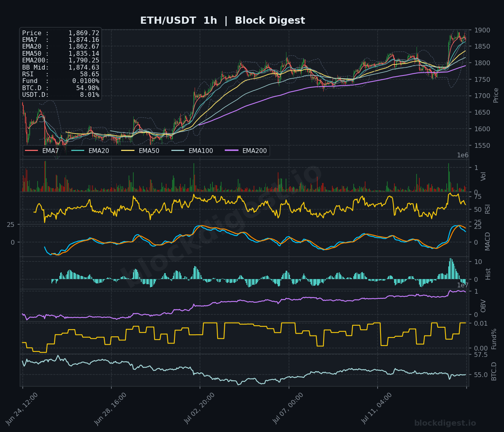Click the 0.01 funding axis tick
The image size is (504, 432).
pos(481,323)
